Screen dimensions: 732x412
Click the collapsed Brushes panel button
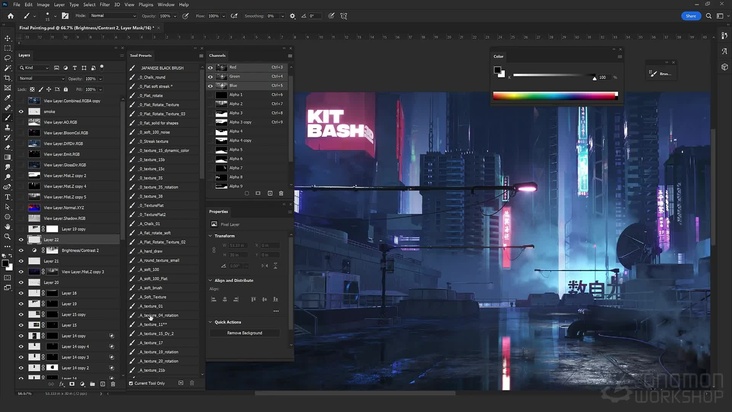click(x=660, y=73)
